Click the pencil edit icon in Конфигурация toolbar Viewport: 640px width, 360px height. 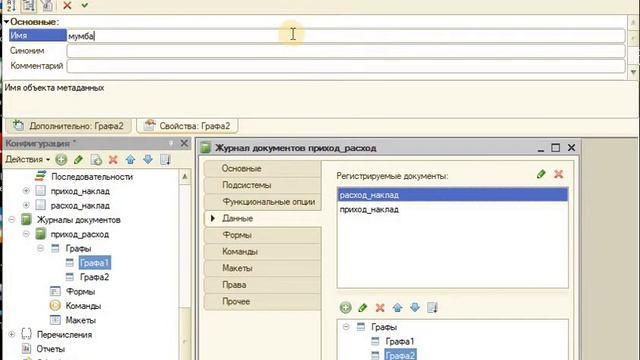pos(78,160)
